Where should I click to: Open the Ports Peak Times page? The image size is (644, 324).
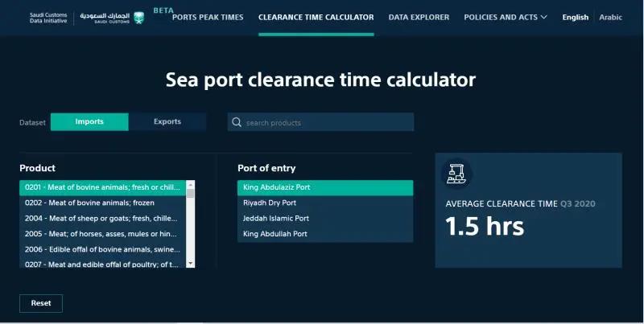(208, 17)
